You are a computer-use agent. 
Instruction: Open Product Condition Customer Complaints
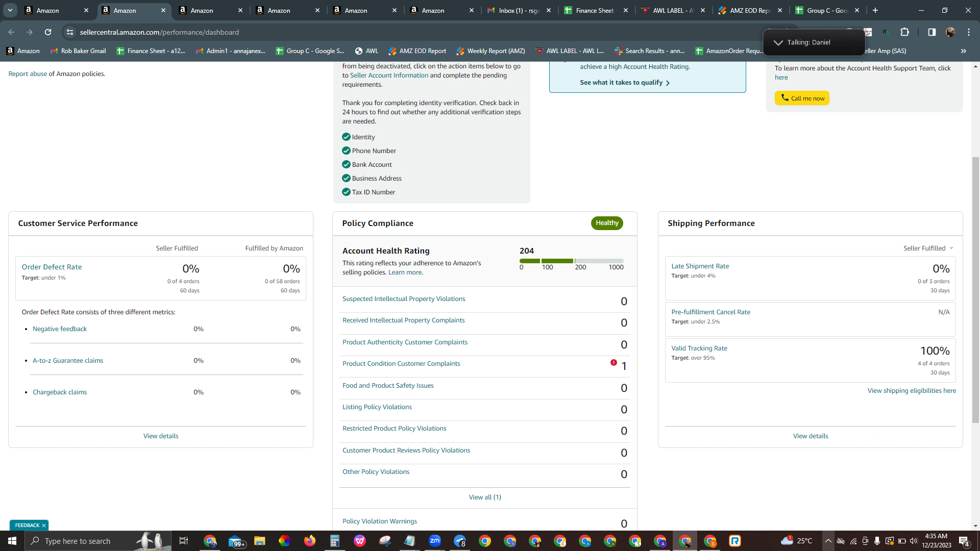pyautogui.click(x=401, y=364)
